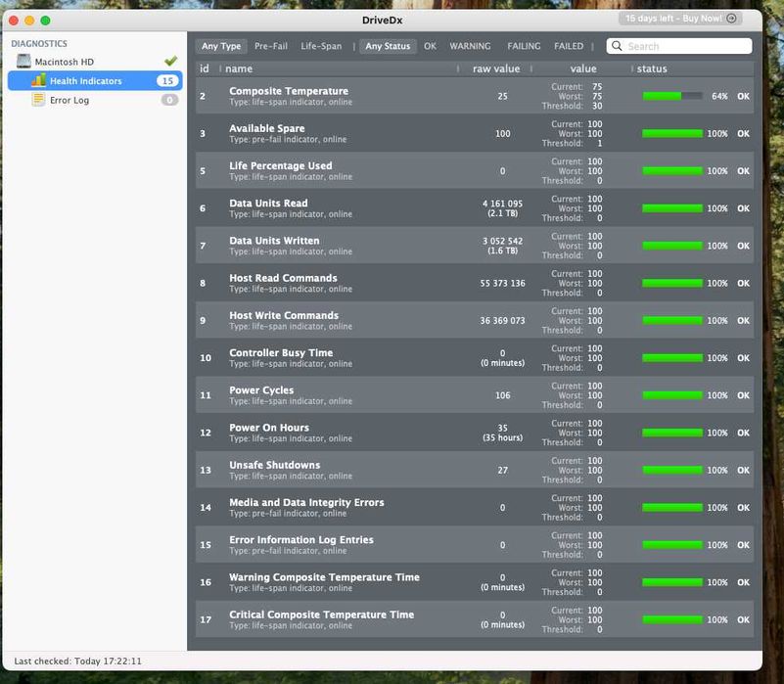This screenshot has width=784, height=684.
Task: Click raw value 3 052 542 (1.6 TB)
Action: click(x=502, y=246)
